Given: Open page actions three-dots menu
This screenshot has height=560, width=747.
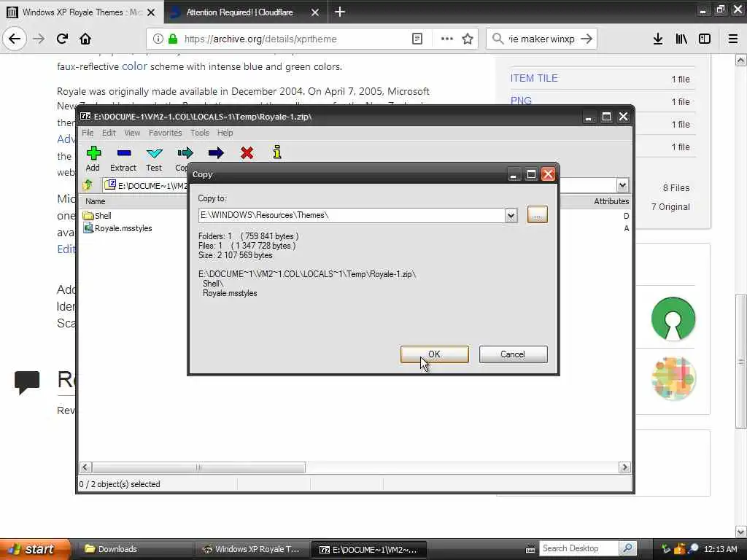Looking at the screenshot, I should point(447,39).
